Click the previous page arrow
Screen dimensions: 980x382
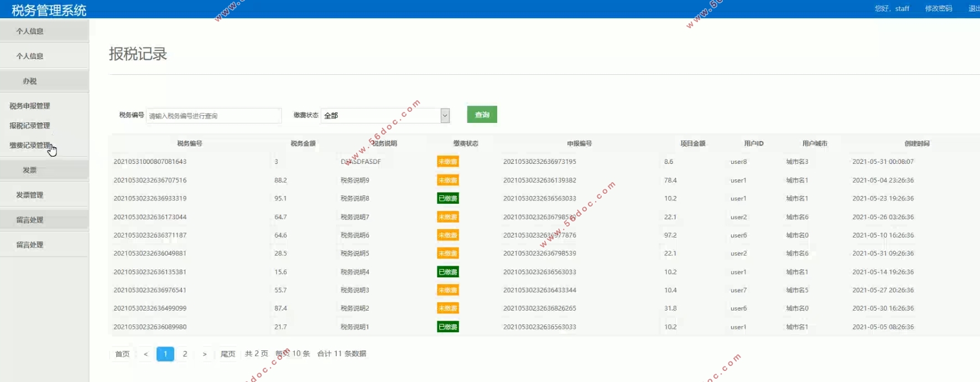pyautogui.click(x=145, y=354)
